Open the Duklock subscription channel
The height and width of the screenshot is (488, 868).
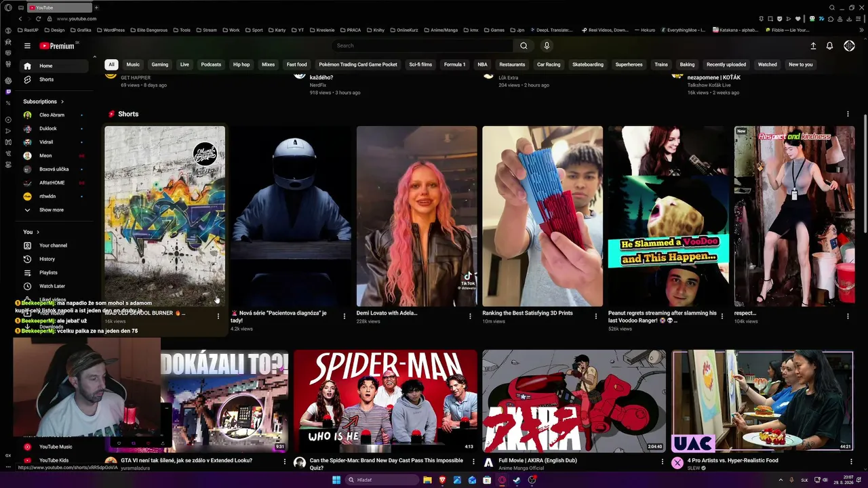pos(54,129)
